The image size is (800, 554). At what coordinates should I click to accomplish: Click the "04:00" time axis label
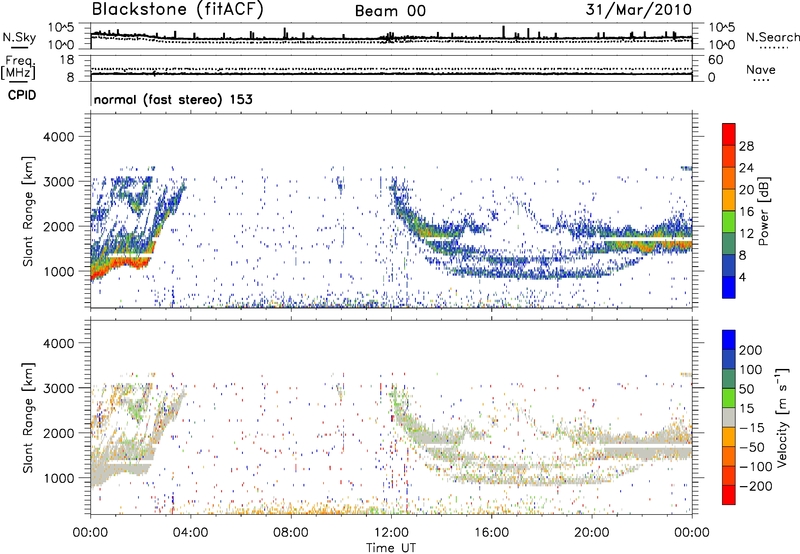tap(191, 533)
